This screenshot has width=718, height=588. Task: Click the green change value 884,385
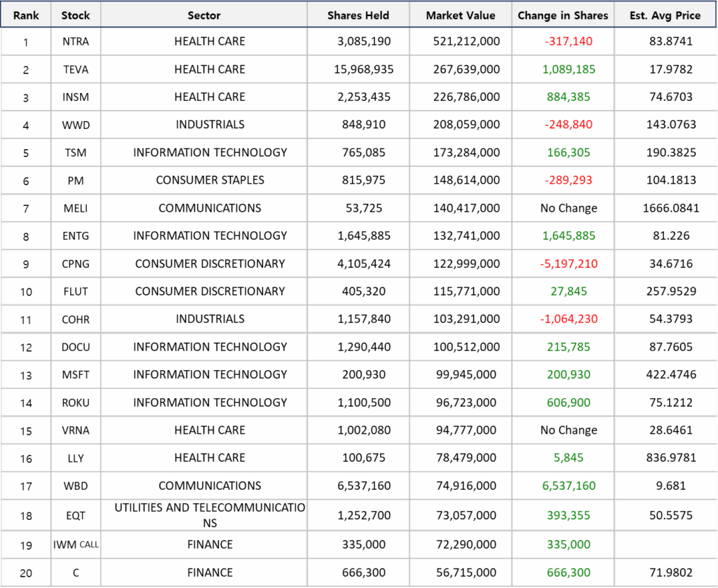click(x=568, y=97)
